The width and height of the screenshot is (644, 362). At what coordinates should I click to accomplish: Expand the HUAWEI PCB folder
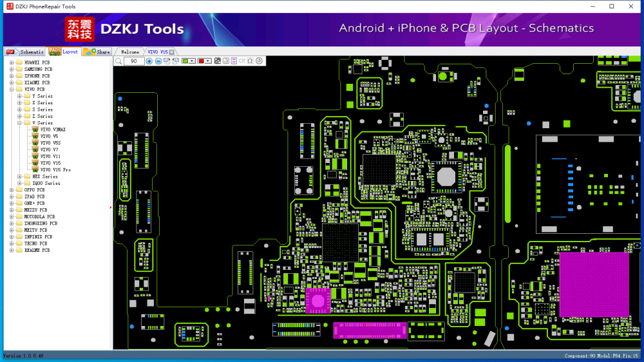(x=12, y=62)
